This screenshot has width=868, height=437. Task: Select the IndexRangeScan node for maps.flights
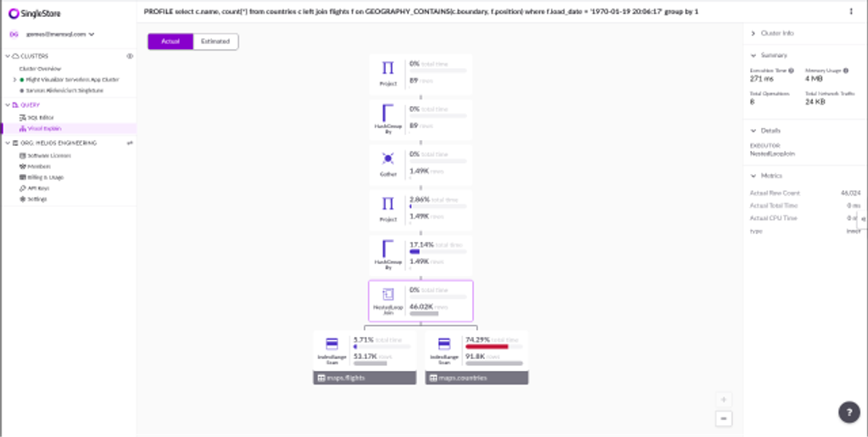coord(364,350)
